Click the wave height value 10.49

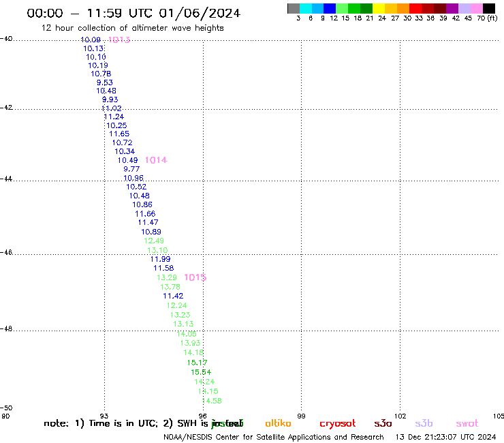coord(127,160)
